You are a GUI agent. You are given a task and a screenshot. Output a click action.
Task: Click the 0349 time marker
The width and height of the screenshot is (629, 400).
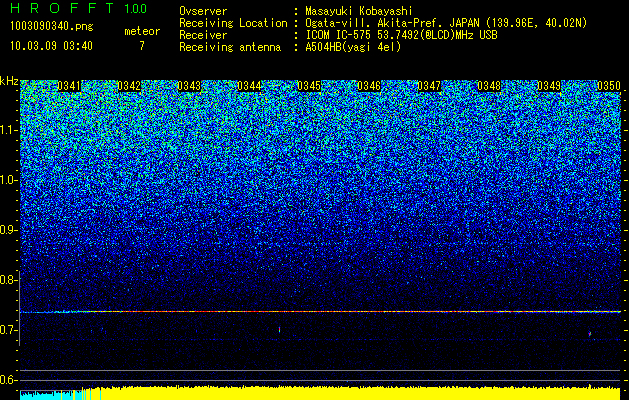(x=549, y=86)
